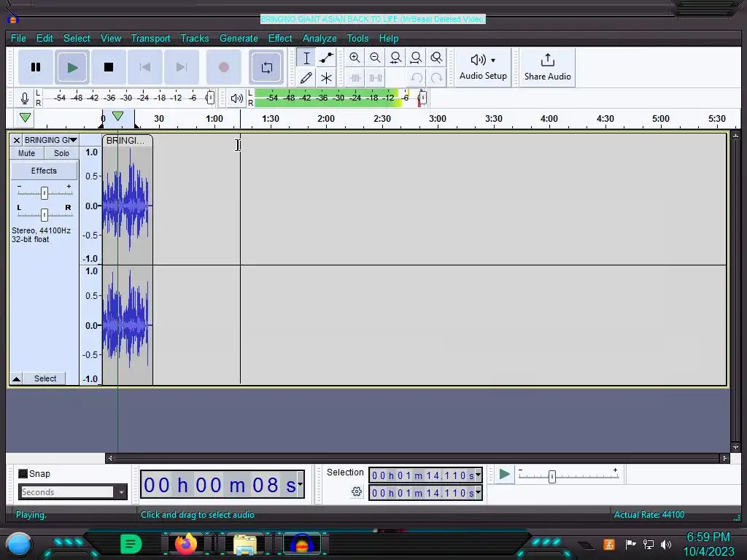This screenshot has width=747, height=560.
Task: Open the Select menu
Action: (77, 38)
